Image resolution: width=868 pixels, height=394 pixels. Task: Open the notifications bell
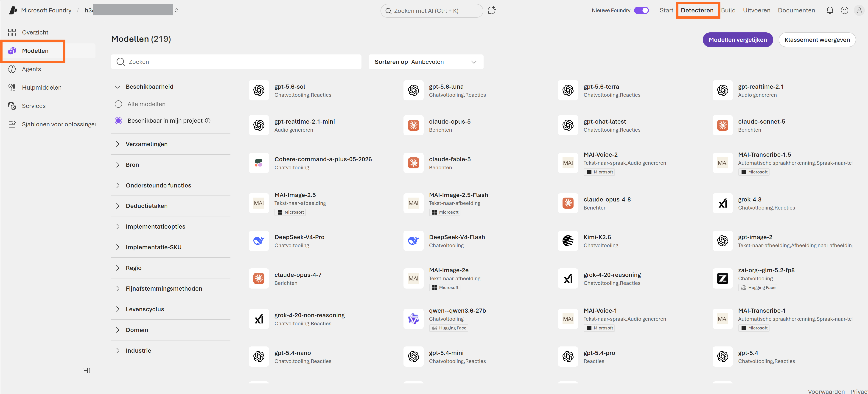[830, 11]
